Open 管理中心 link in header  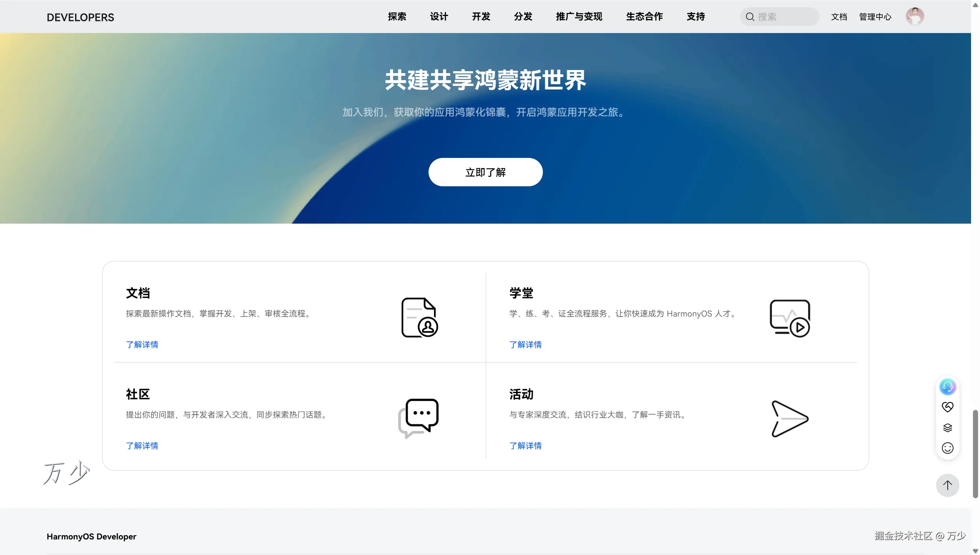point(875,17)
